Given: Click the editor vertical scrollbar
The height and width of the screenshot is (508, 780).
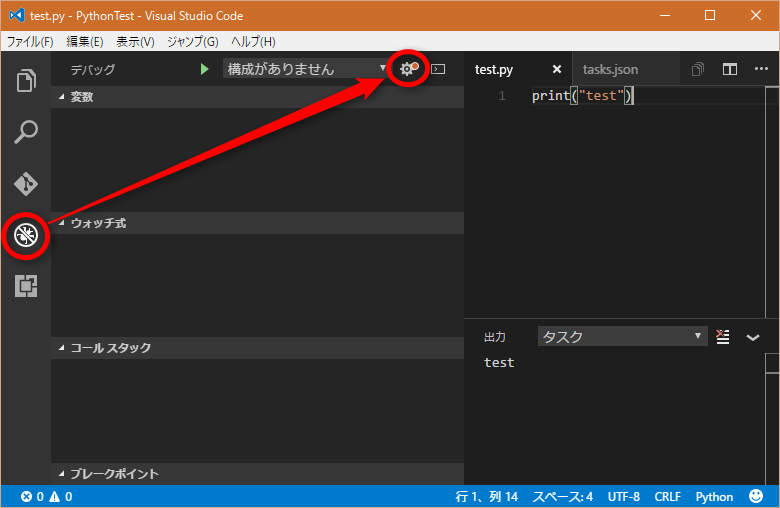Looking at the screenshot, I should (772, 202).
